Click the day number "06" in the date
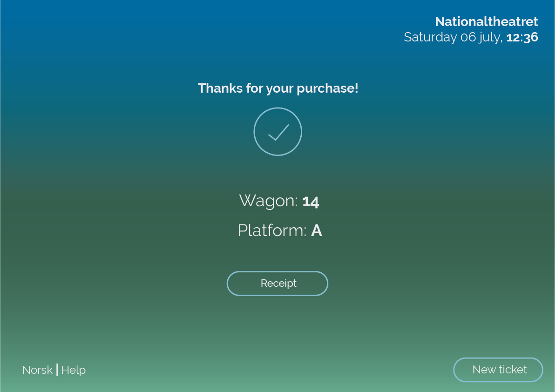 click(x=468, y=37)
